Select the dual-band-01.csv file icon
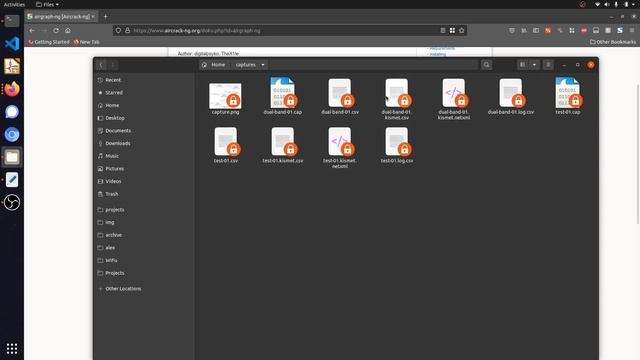Viewport: 640px width, 360px height. click(340, 93)
